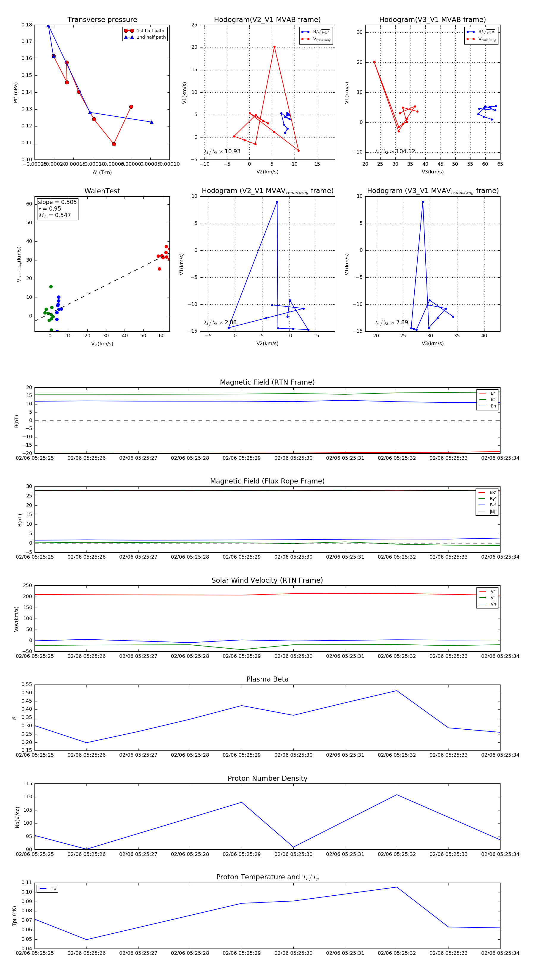
Task: Click the "Tp" legend entry
Action: coord(48,889)
